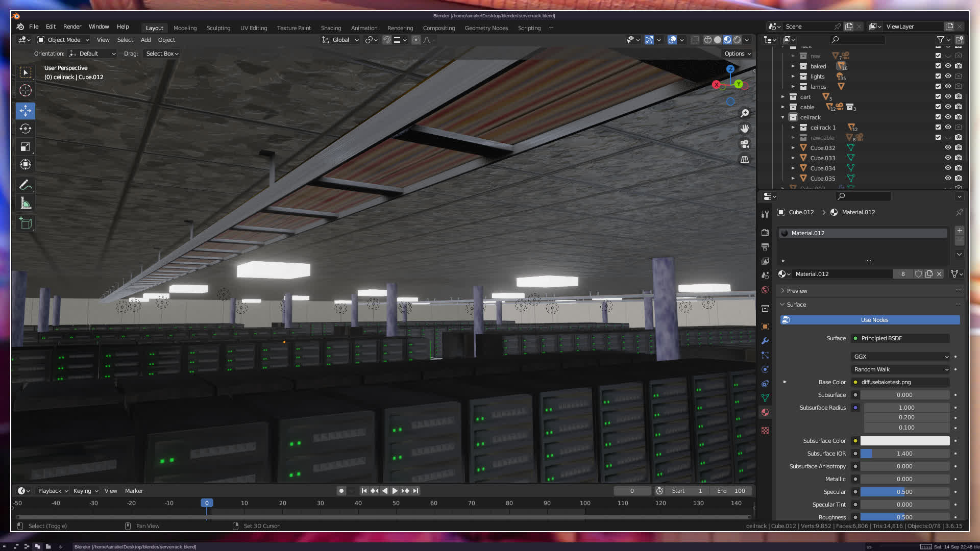Image resolution: width=980 pixels, height=551 pixels.
Task: Hide Cube.032 with its eye icon
Action: pos(948,148)
